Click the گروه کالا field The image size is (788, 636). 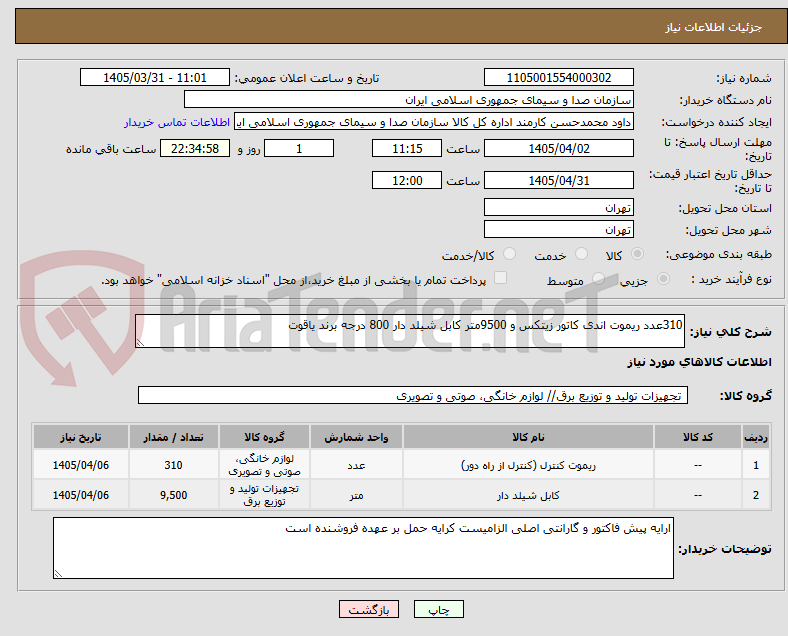[413, 395]
